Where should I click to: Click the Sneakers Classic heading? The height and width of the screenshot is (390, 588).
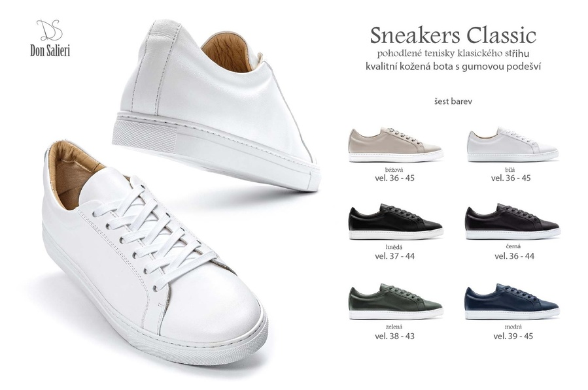coord(453,35)
